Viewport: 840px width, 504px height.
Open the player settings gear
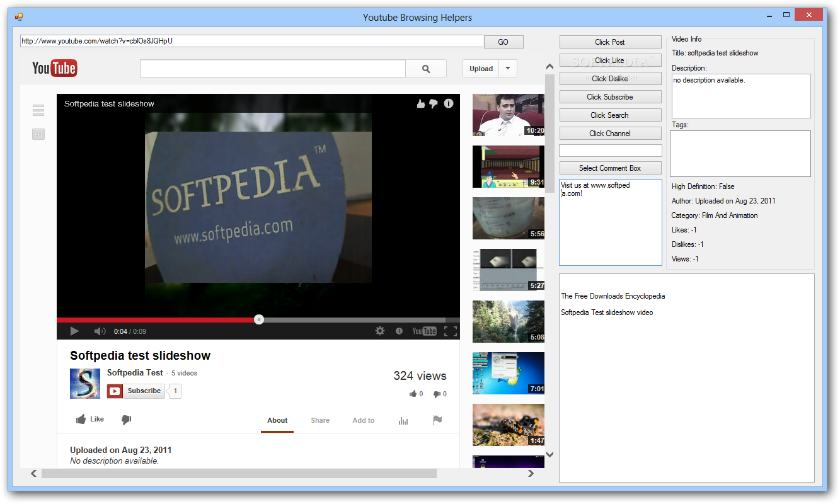pos(380,331)
